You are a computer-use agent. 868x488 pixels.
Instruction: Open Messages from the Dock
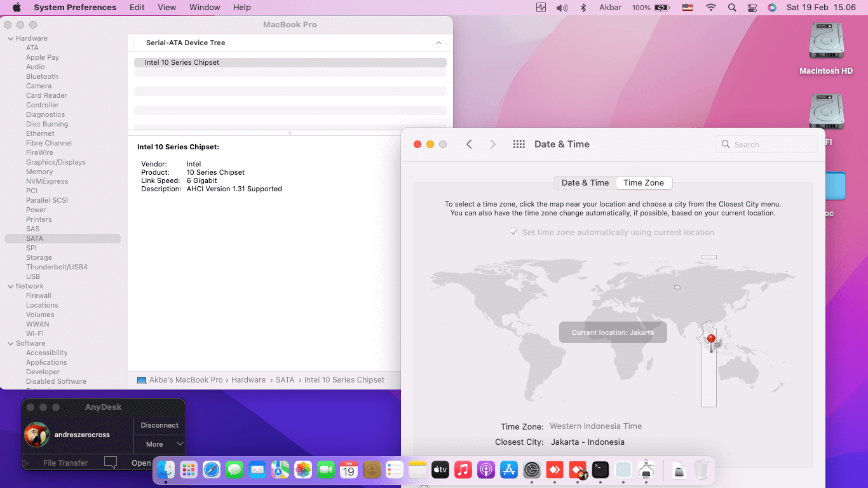tap(234, 470)
